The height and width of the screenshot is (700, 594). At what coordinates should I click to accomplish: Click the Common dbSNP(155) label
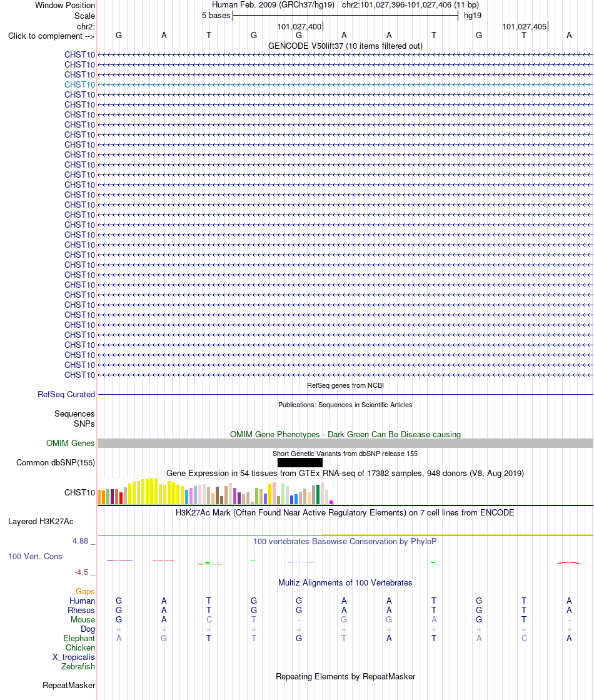pyautogui.click(x=56, y=463)
